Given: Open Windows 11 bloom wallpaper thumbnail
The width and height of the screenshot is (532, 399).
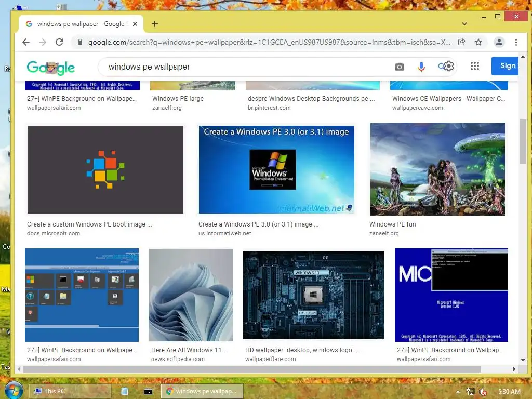Looking at the screenshot, I should point(191,295).
